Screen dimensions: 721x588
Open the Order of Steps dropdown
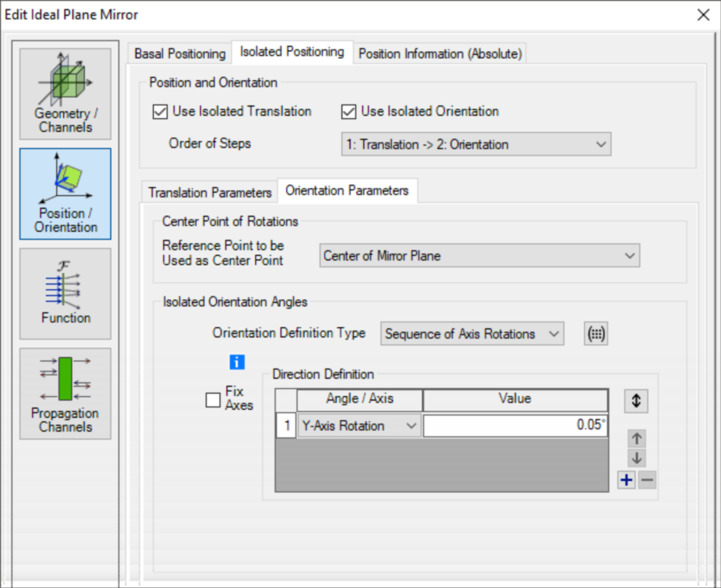coord(476,144)
